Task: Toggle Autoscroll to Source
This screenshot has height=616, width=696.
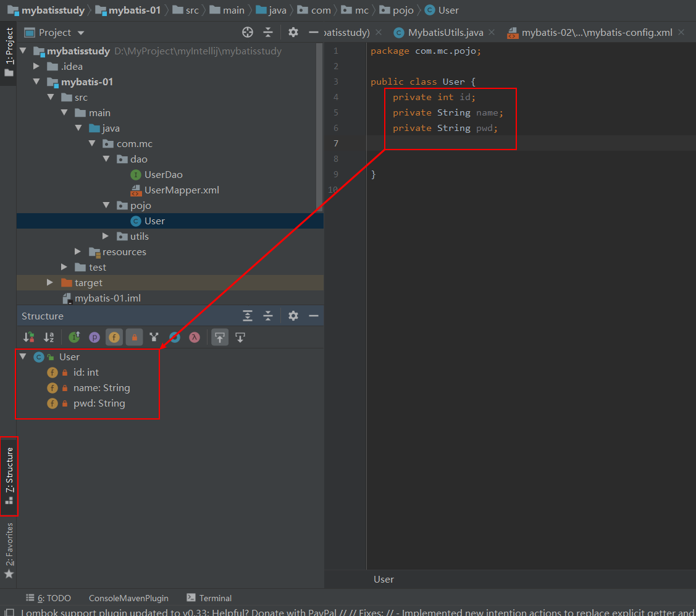Action: point(220,337)
